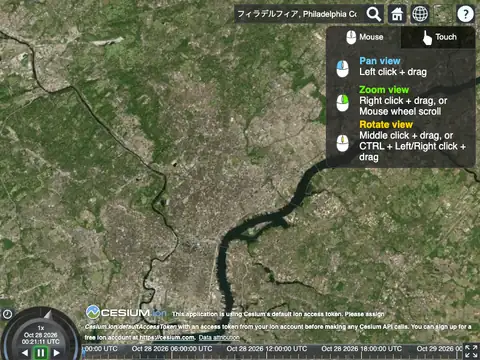Click the magnifier search icon

(x=374, y=14)
